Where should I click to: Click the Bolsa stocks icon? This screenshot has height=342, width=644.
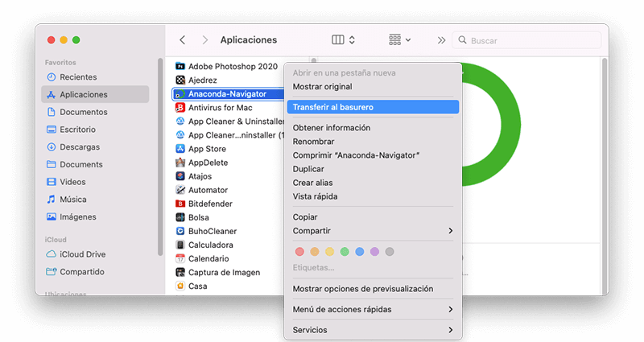180,217
